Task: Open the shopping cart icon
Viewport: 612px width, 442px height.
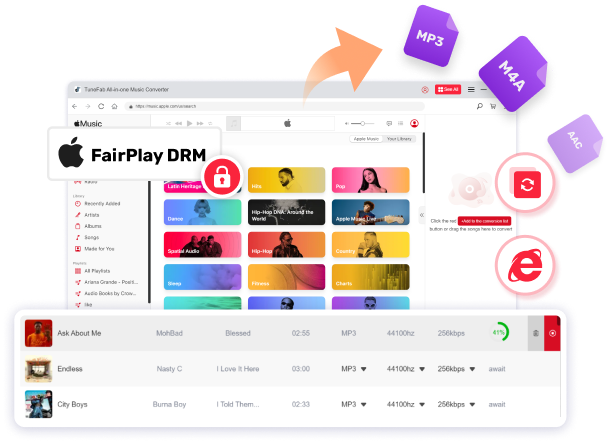Action: tap(493, 106)
